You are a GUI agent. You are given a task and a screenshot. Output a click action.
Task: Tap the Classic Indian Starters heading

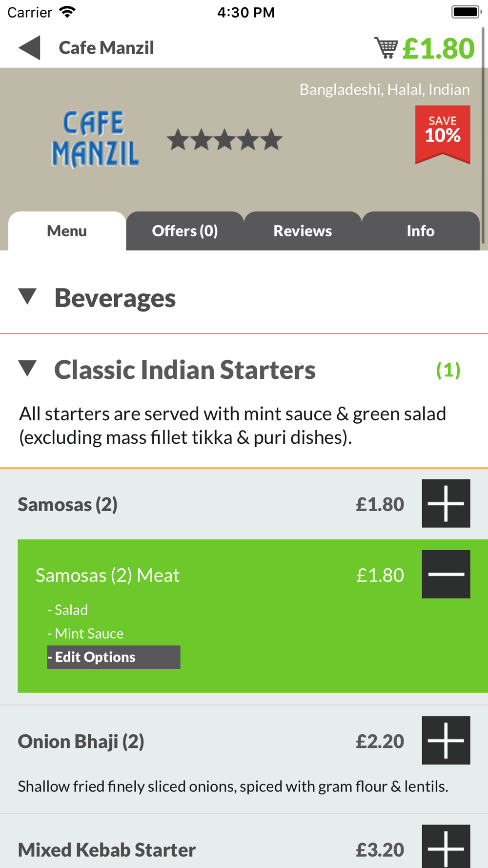tap(185, 370)
